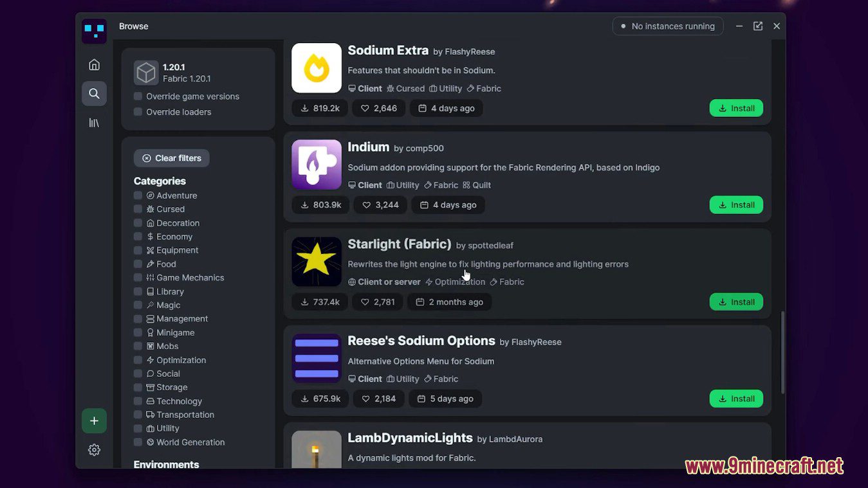868x488 pixels.
Task: Open LambDynamicLights title link
Action: [411, 438]
